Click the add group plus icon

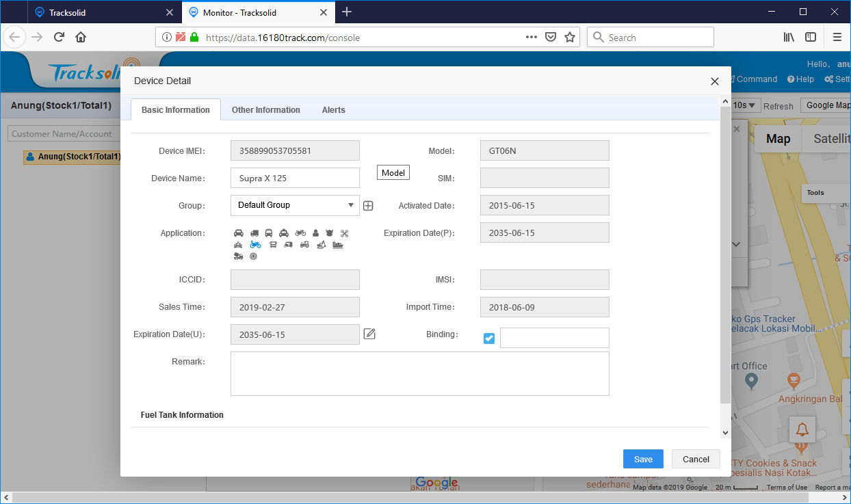click(x=368, y=205)
